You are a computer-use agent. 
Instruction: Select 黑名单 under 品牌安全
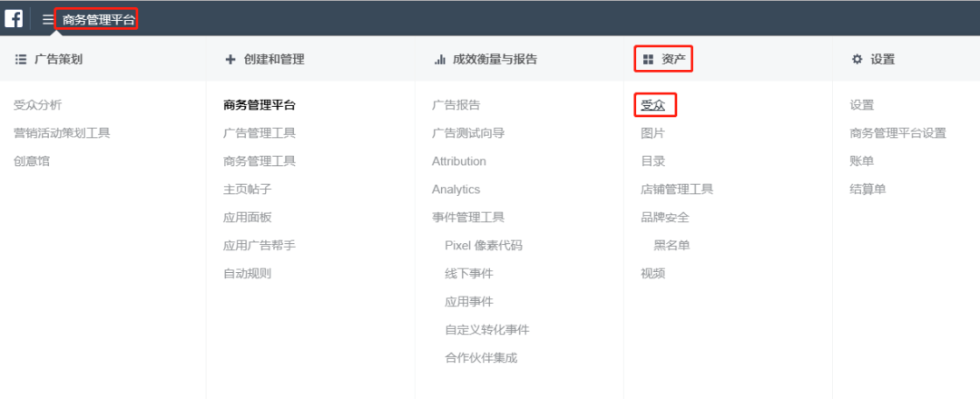point(671,246)
